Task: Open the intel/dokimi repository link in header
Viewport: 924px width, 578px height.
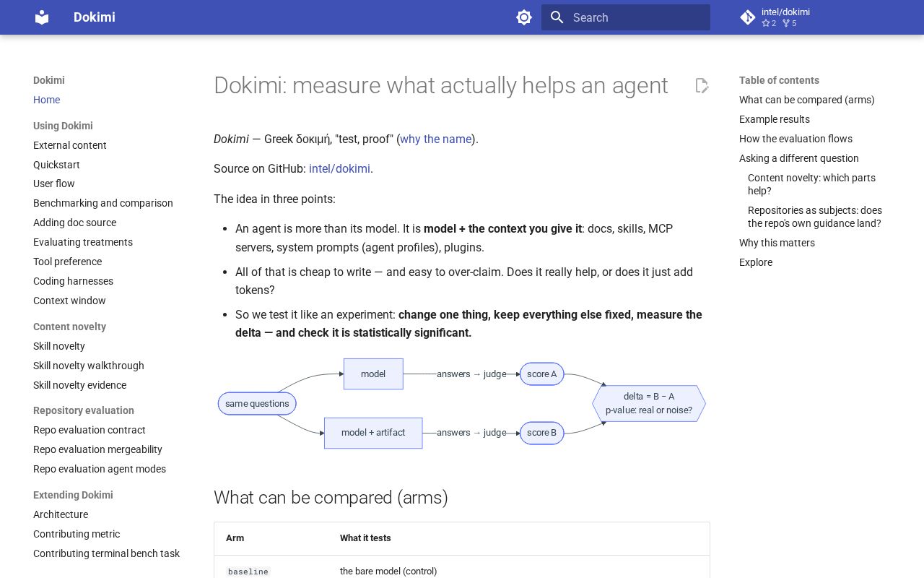Action: 785,17
